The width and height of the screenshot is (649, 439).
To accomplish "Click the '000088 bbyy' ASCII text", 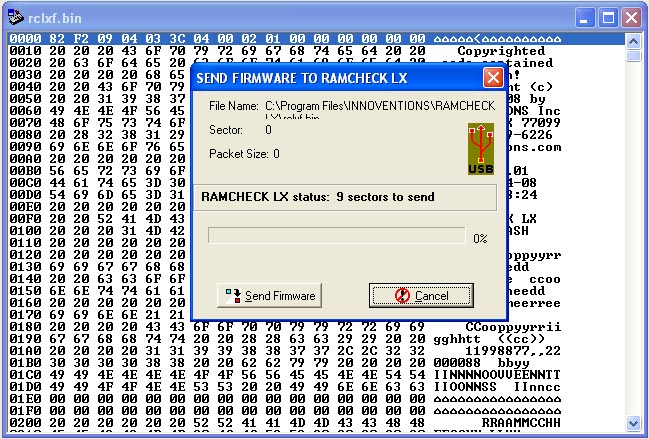I will [481, 363].
